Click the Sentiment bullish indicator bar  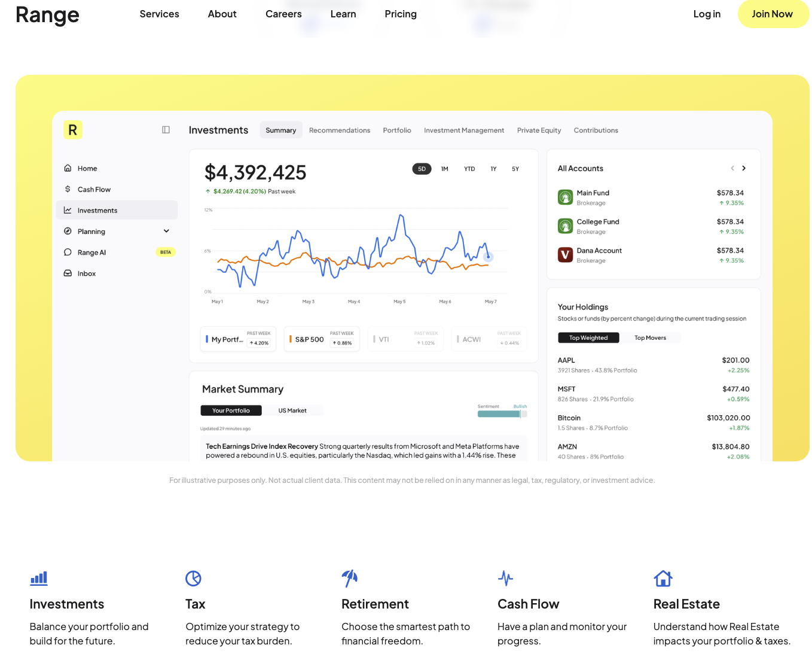[502, 414]
